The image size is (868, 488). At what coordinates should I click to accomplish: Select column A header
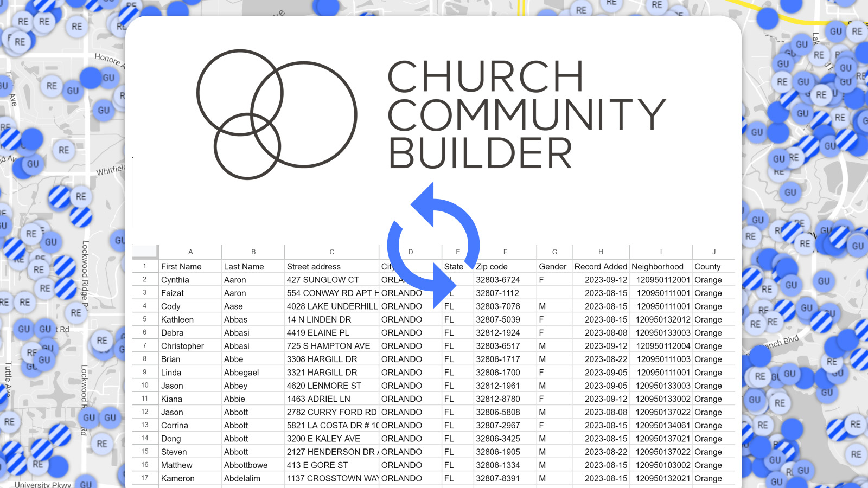(x=190, y=252)
